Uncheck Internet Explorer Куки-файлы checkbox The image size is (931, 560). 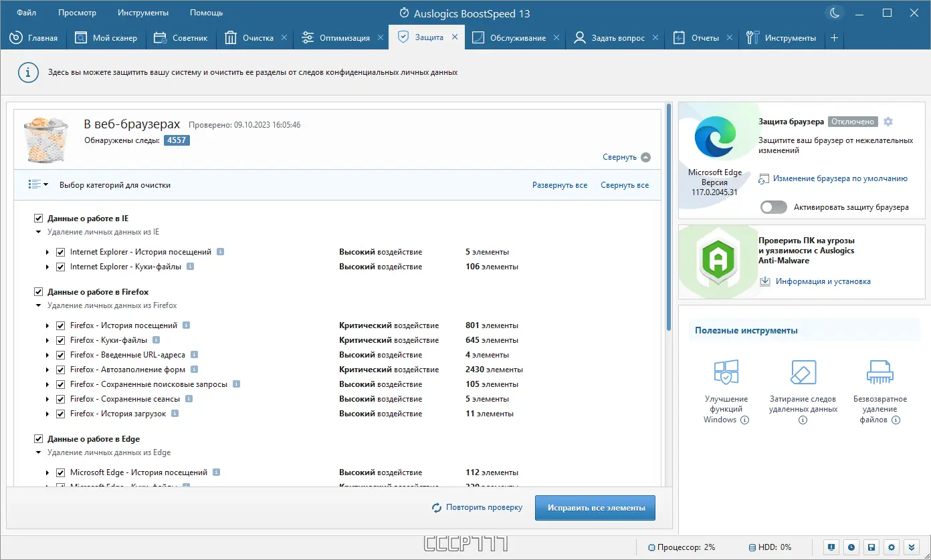[61, 267]
